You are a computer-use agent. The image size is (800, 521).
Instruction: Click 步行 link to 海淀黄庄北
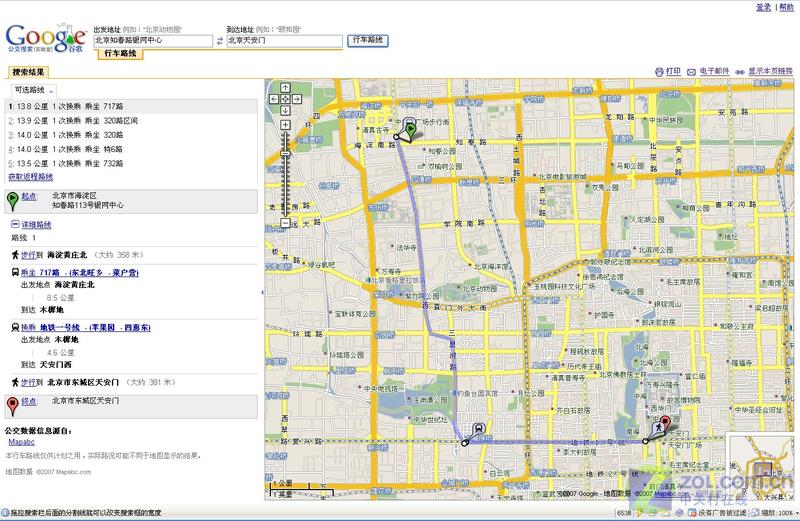(x=29, y=255)
